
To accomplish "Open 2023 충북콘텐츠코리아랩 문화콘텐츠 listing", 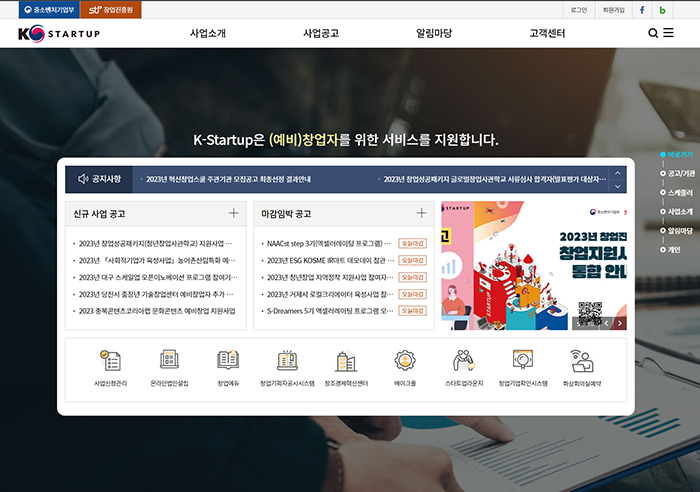I will coord(157,311).
